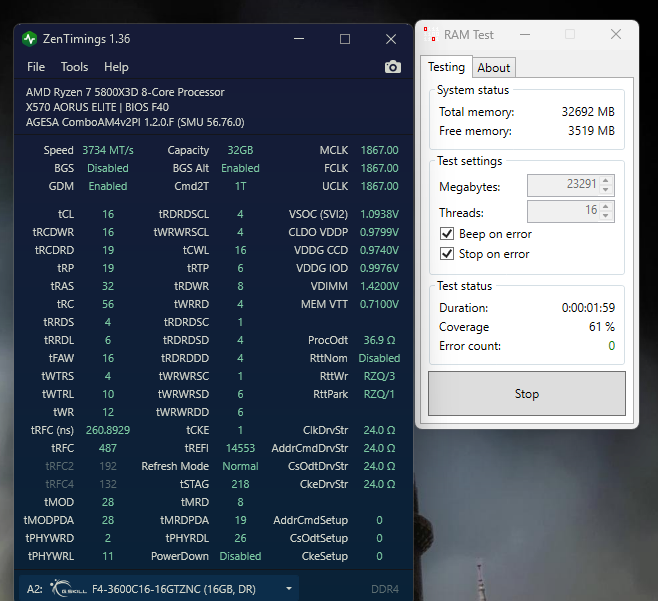
Task: Click the AMD Ryzen 7 5800X3D processor name
Action: (125, 92)
